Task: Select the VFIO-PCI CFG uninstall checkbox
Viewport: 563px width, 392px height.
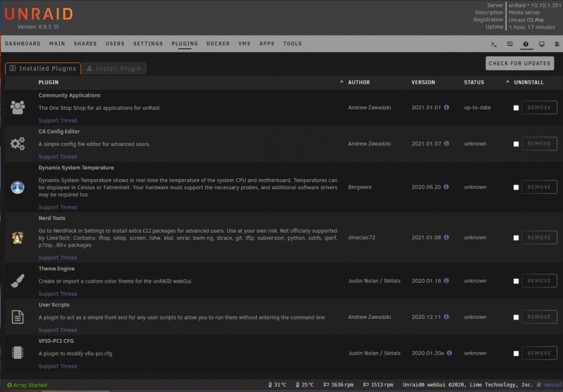Action: [516, 354]
